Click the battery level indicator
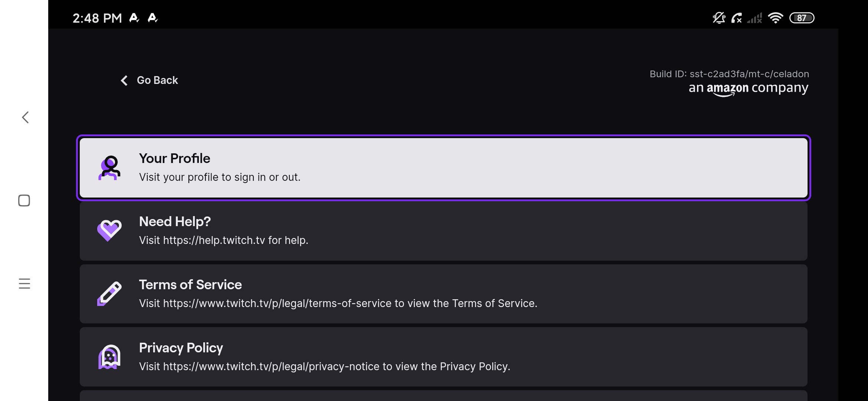Image resolution: width=868 pixels, height=401 pixels. (x=802, y=17)
